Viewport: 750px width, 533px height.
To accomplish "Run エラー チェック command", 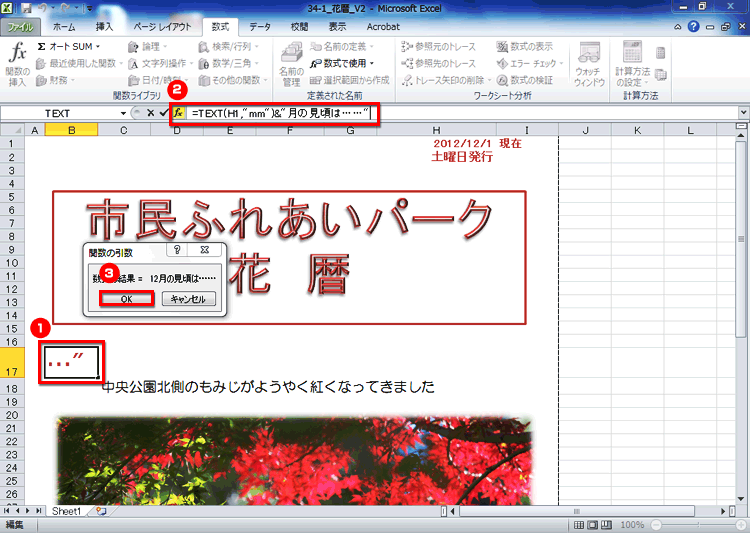I will coord(530,63).
